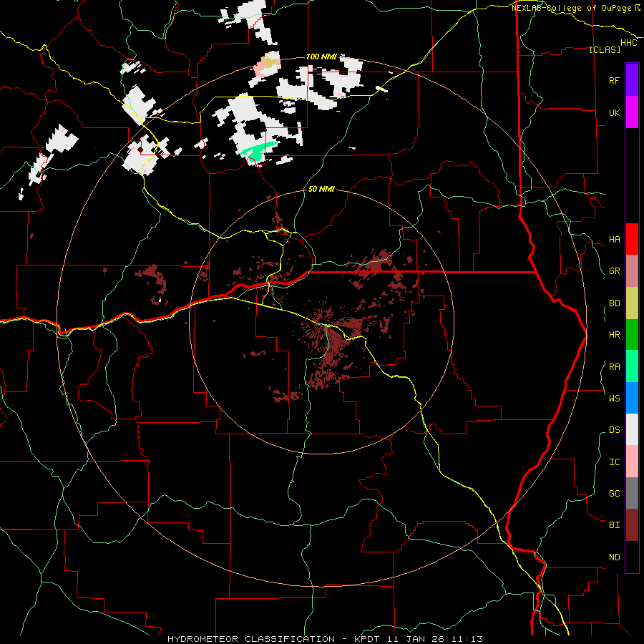
Task: Click the black ND legend swatch
Action: pos(632,557)
